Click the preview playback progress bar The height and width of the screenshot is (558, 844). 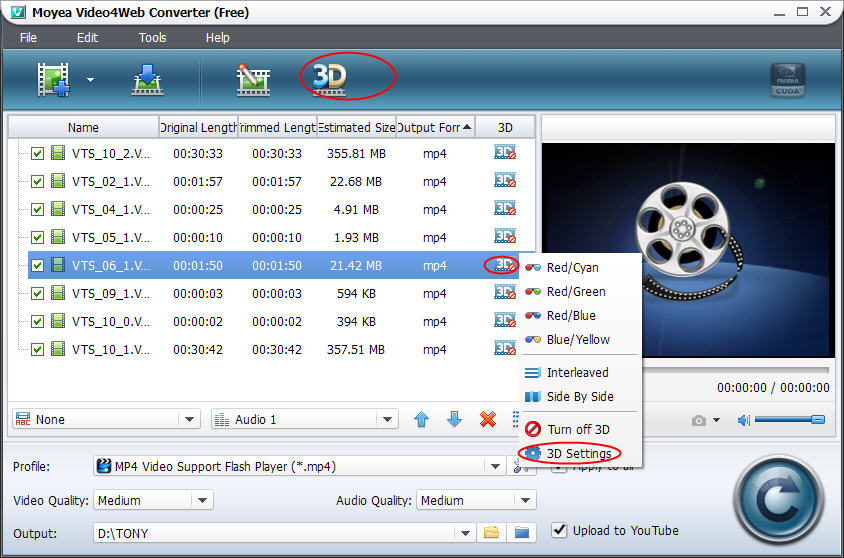(x=735, y=370)
